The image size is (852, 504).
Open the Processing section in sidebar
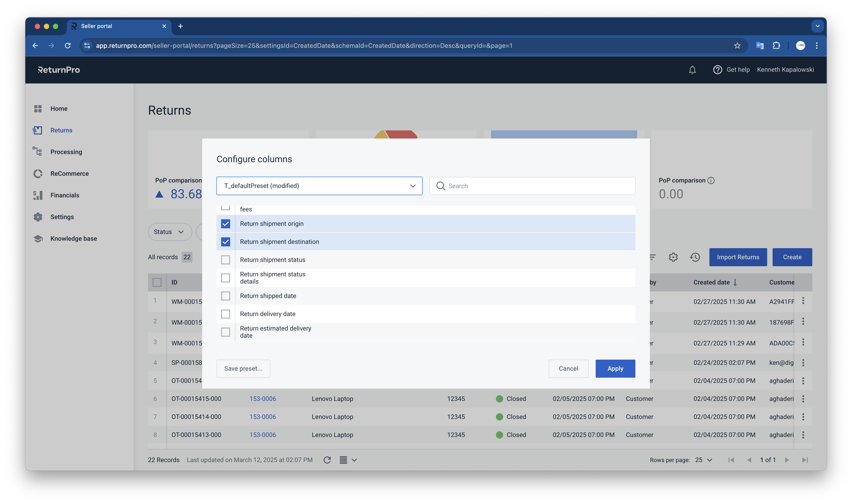(x=66, y=152)
